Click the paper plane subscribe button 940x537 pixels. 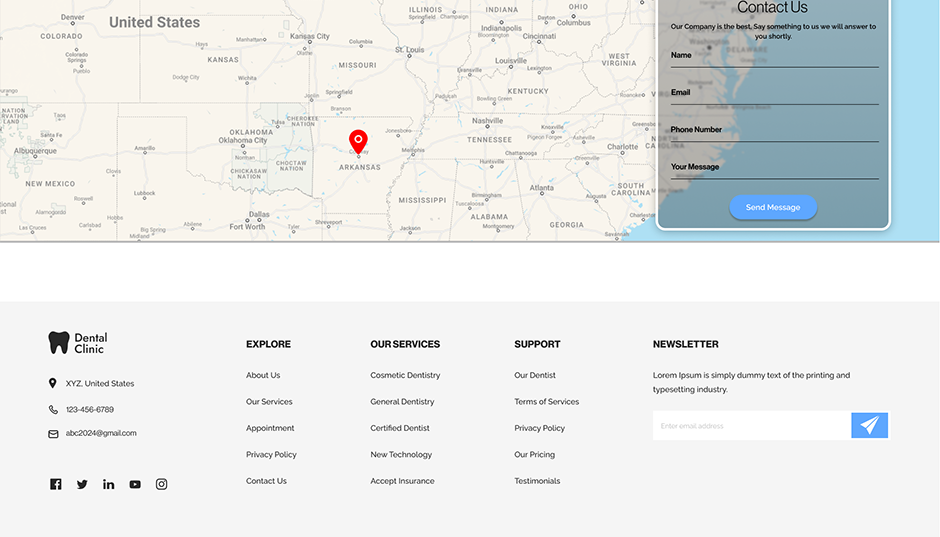(x=869, y=425)
